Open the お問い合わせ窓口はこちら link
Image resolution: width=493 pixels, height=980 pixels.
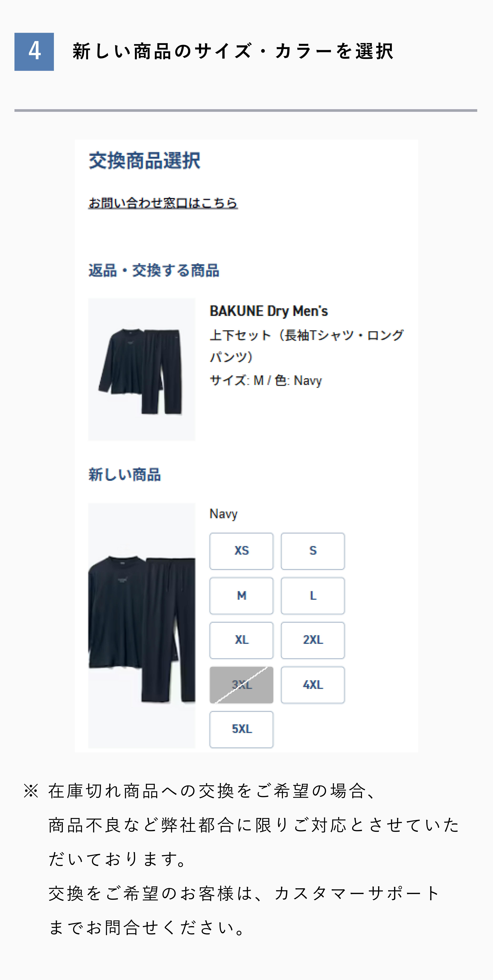[163, 203]
